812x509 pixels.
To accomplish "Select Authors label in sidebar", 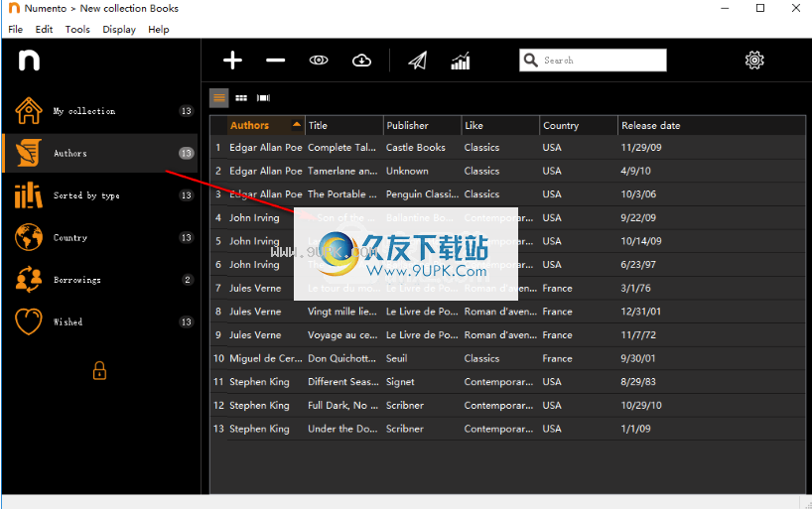I will [70, 153].
